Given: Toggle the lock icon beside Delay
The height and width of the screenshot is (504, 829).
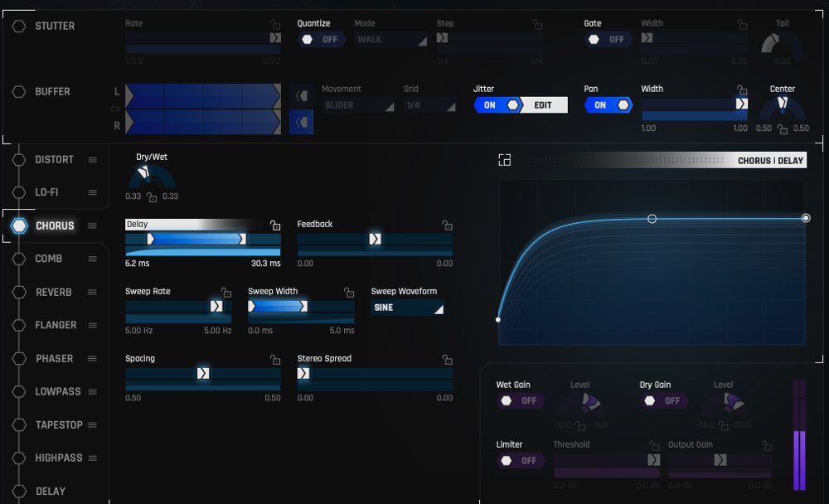Looking at the screenshot, I should pyautogui.click(x=275, y=225).
